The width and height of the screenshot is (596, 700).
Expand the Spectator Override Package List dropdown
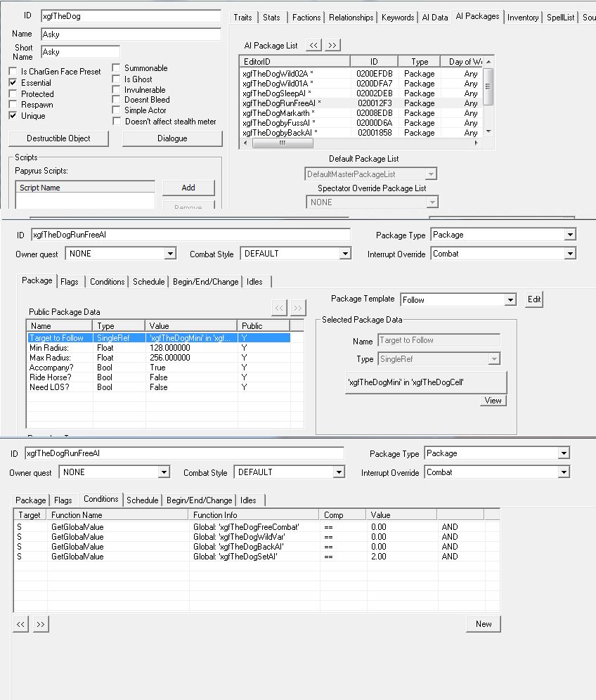tap(432, 202)
